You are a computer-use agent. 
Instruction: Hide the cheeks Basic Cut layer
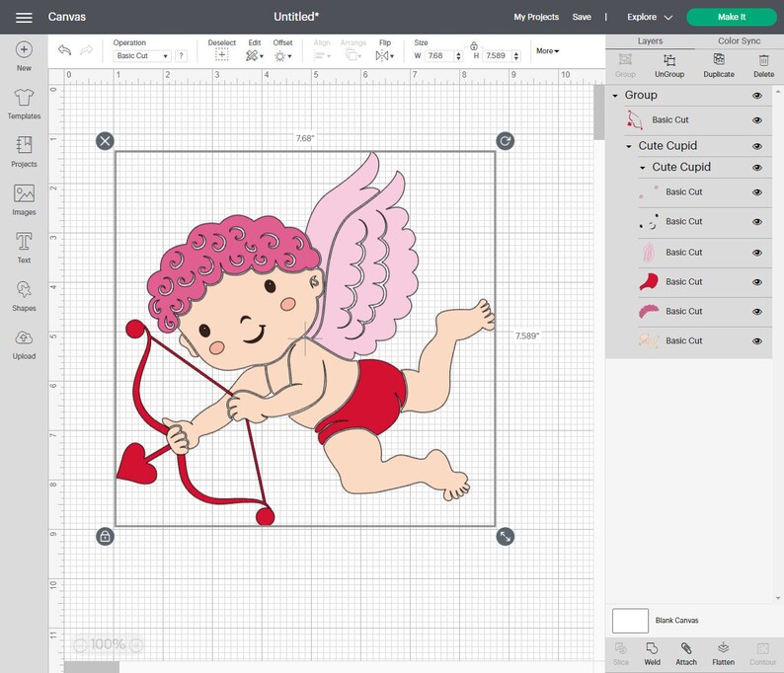[757, 192]
